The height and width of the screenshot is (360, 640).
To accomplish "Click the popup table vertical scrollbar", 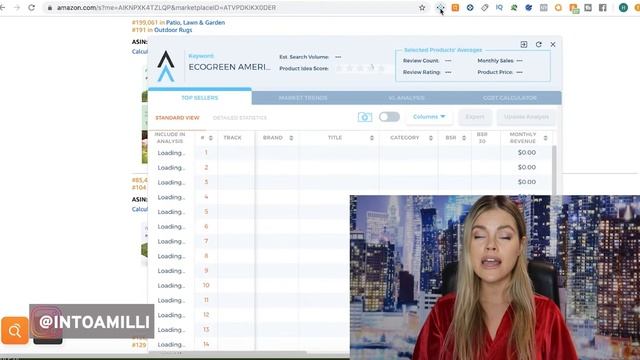I will (x=554, y=169).
